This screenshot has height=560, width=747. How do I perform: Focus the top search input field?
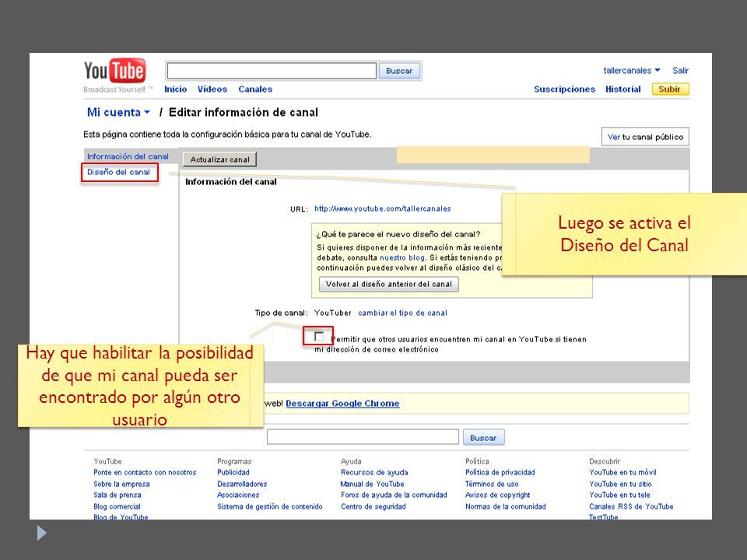[x=272, y=71]
